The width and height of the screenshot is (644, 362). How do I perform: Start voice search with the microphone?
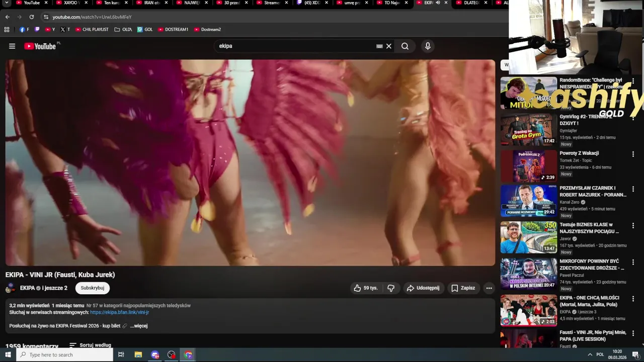(428, 46)
